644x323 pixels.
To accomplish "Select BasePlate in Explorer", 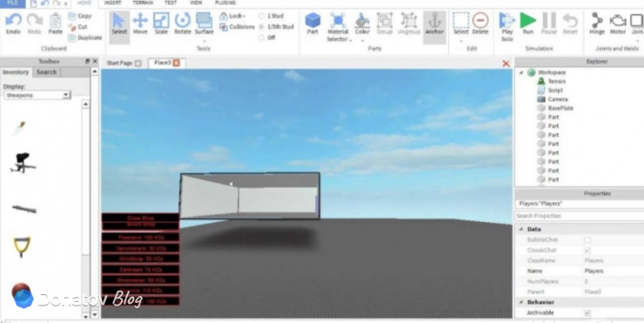I will (x=560, y=109).
